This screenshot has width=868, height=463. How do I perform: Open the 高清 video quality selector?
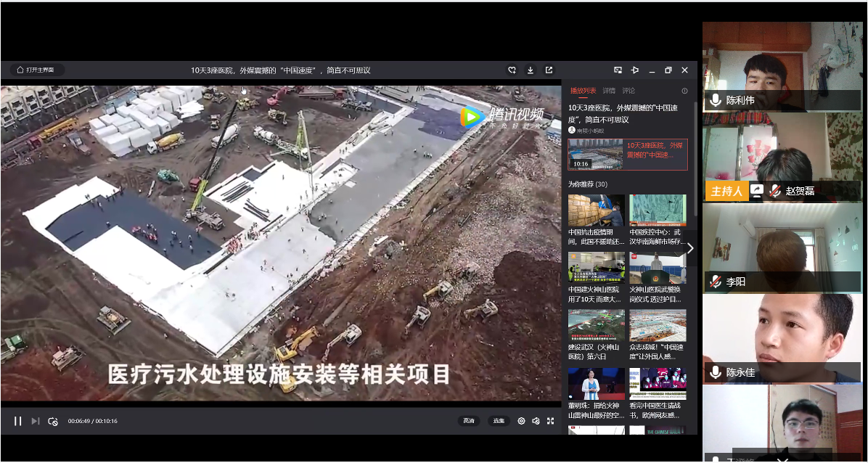coord(469,421)
